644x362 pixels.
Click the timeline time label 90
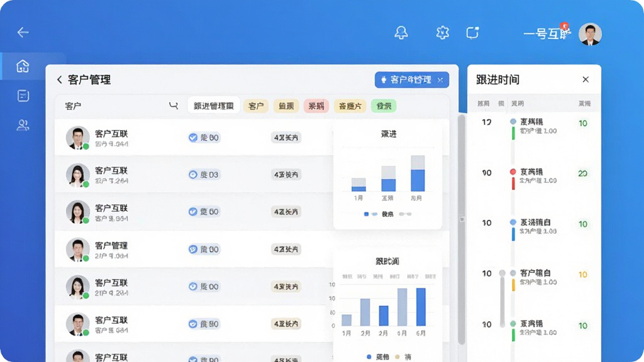(487, 173)
